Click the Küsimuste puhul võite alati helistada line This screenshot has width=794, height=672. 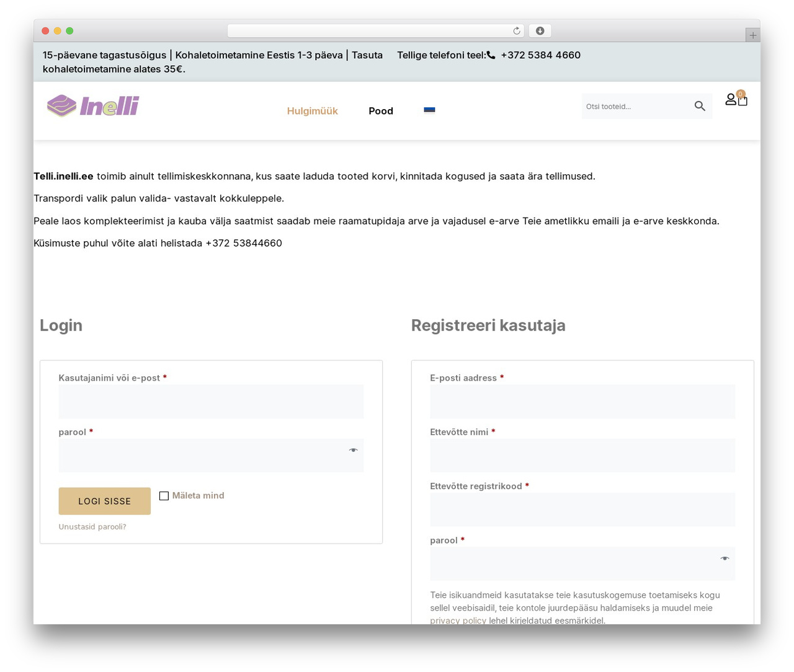pyautogui.click(x=158, y=243)
